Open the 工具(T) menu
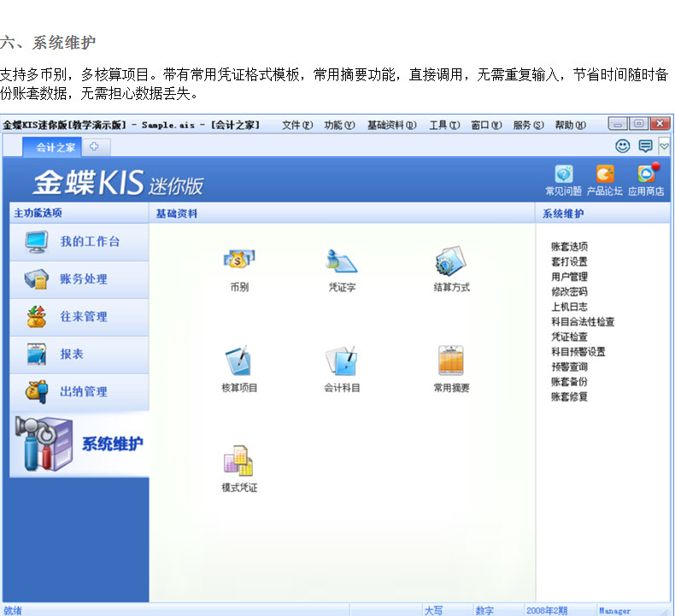This screenshot has height=616, width=675. tap(444, 126)
